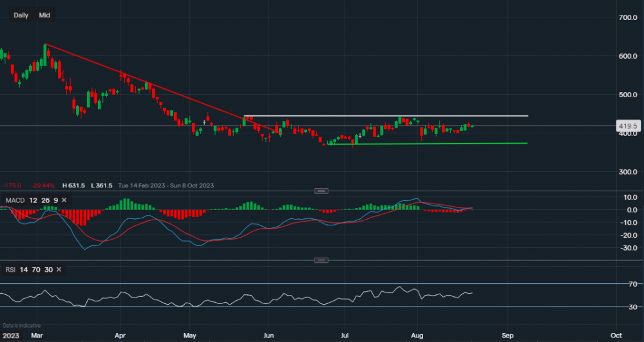Select the white plus marker near May candles

(x=204, y=122)
